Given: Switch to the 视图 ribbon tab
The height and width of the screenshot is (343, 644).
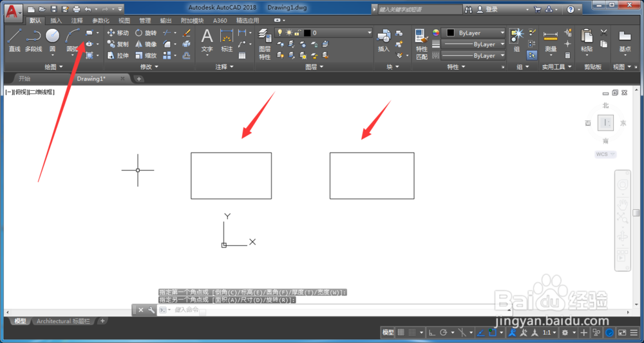Looking at the screenshot, I should point(124,21).
